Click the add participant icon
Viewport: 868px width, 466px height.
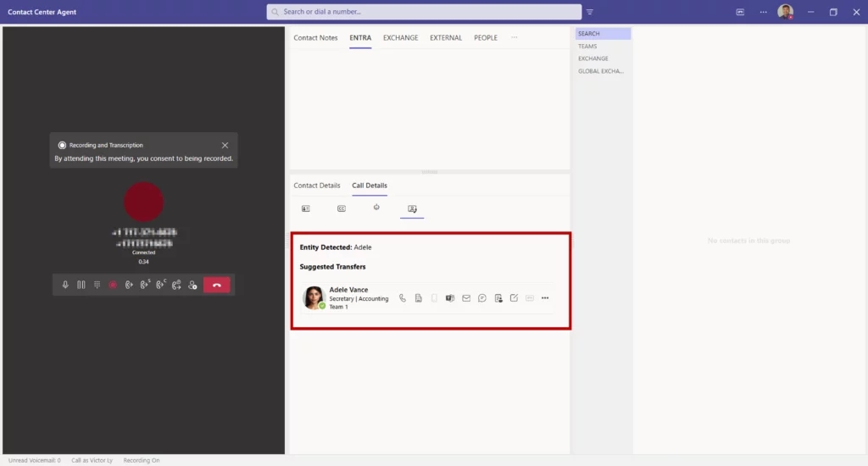(x=192, y=286)
